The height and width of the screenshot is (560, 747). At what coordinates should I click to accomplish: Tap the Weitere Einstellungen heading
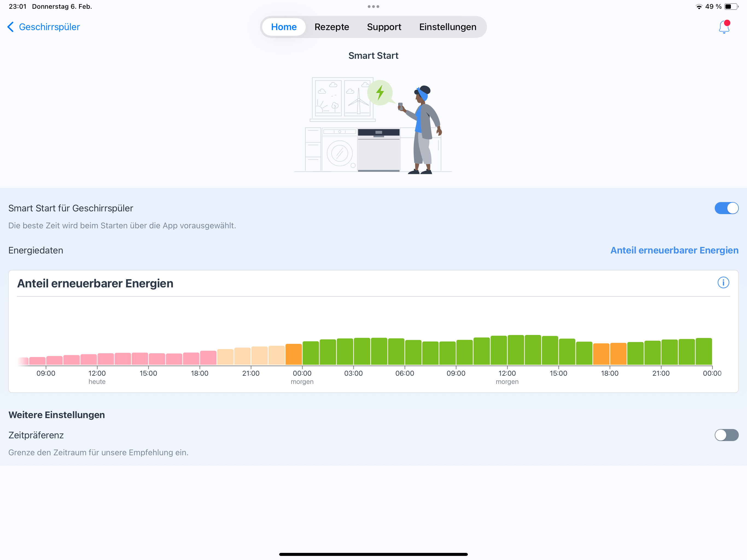(x=57, y=415)
